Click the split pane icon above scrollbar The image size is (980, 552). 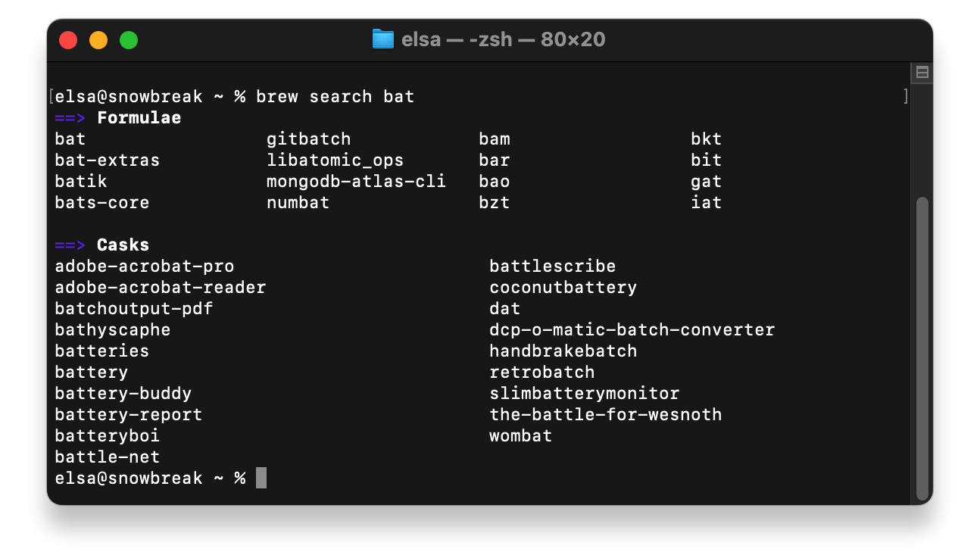(922, 73)
